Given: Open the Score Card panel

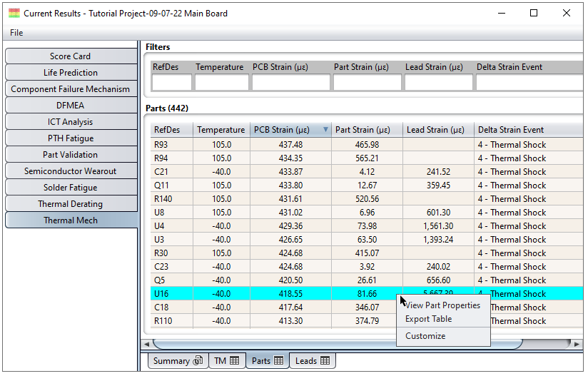Looking at the screenshot, I should [x=70, y=56].
